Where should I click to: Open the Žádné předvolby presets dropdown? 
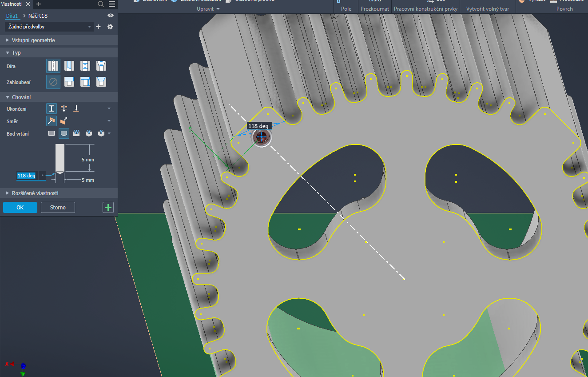49,27
